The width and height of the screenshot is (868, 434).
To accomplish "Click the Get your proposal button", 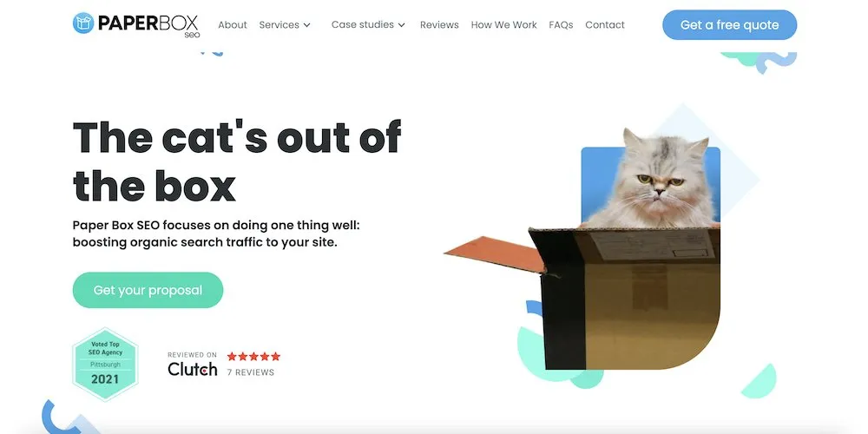I will [148, 290].
